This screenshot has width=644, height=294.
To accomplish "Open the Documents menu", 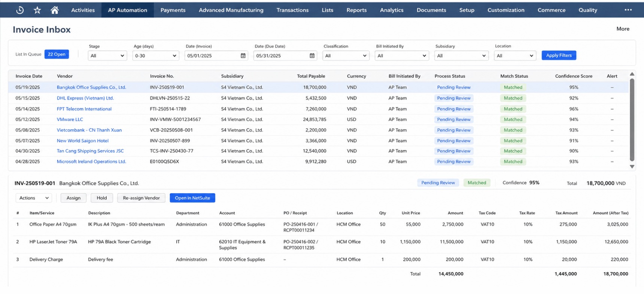I will click(x=431, y=10).
